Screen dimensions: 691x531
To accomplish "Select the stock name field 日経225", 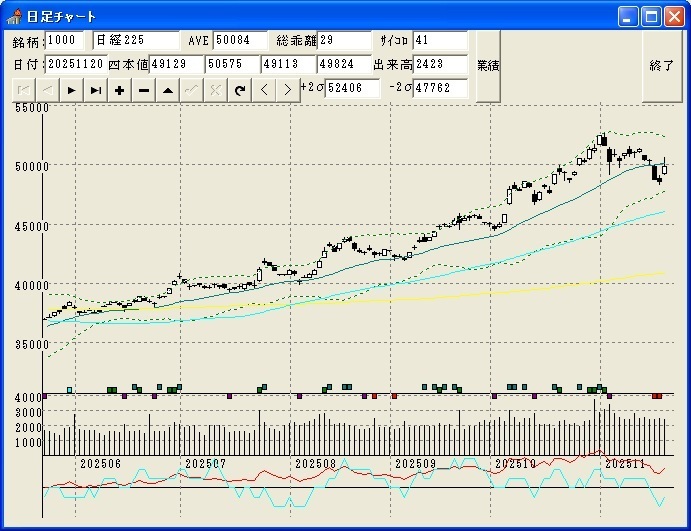I will 135,40.
